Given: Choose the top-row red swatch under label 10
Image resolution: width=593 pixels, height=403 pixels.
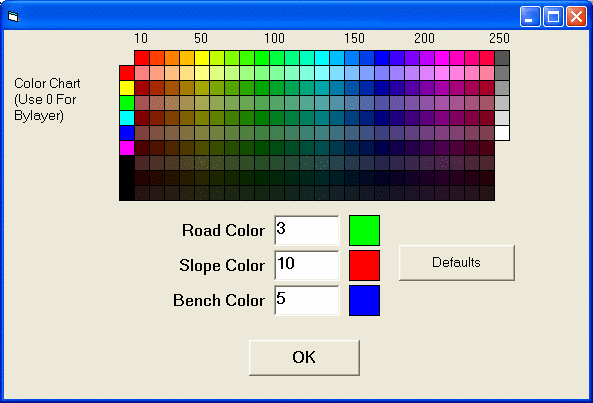Looking at the screenshot, I should pos(142,58).
